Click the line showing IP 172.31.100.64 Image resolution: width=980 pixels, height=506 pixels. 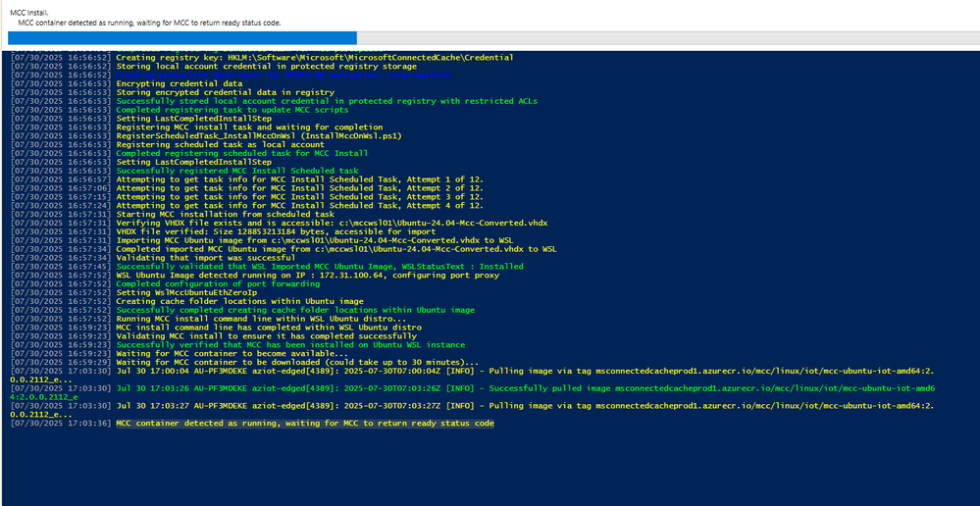click(x=307, y=277)
